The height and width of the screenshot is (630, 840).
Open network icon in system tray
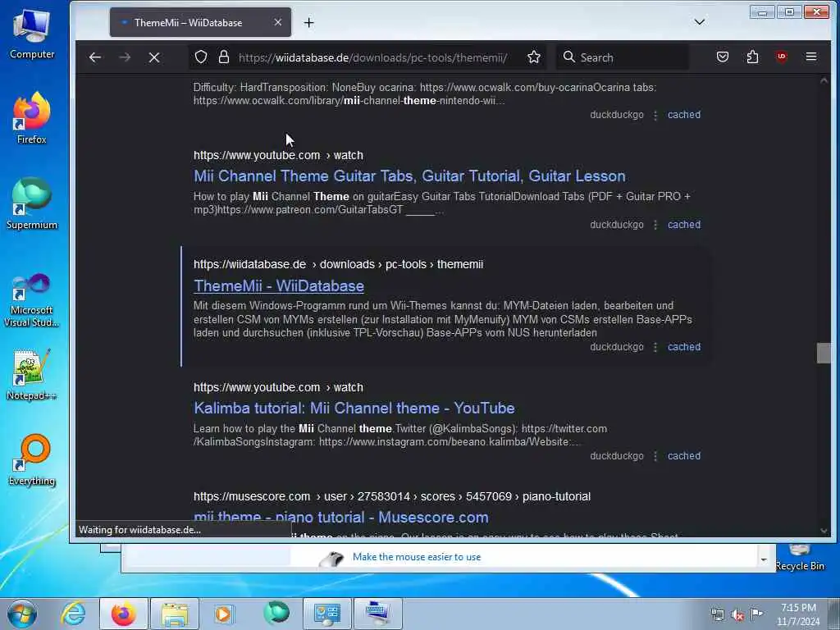click(x=717, y=615)
